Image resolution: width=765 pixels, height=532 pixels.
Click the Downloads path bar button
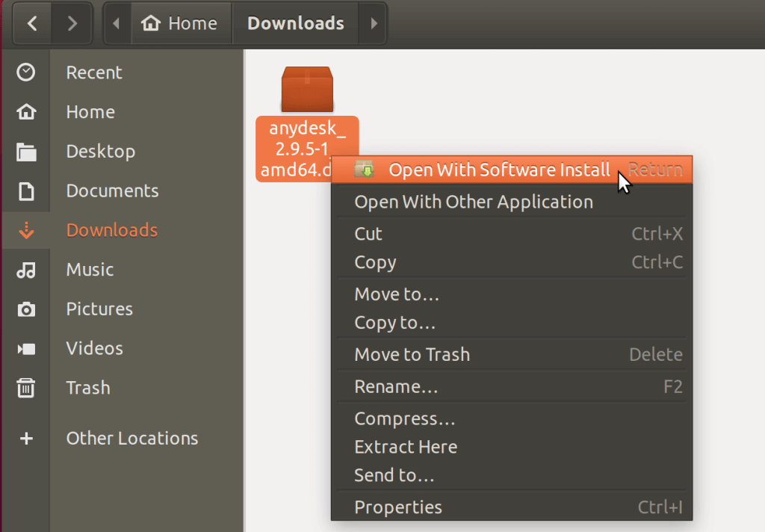coord(296,24)
